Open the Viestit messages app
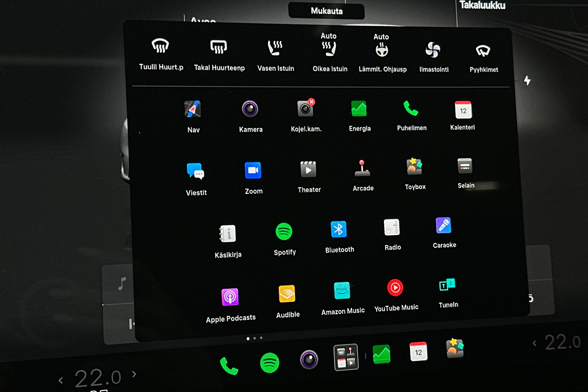 195,171
